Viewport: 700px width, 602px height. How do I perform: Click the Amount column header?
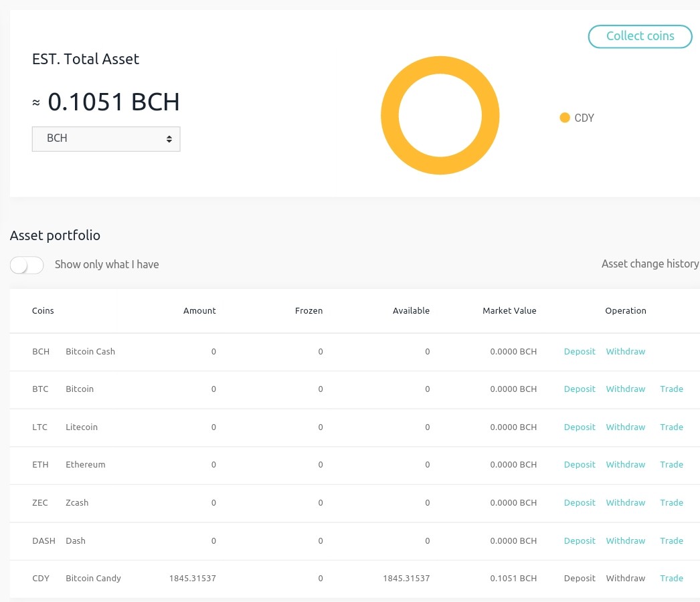click(x=199, y=311)
